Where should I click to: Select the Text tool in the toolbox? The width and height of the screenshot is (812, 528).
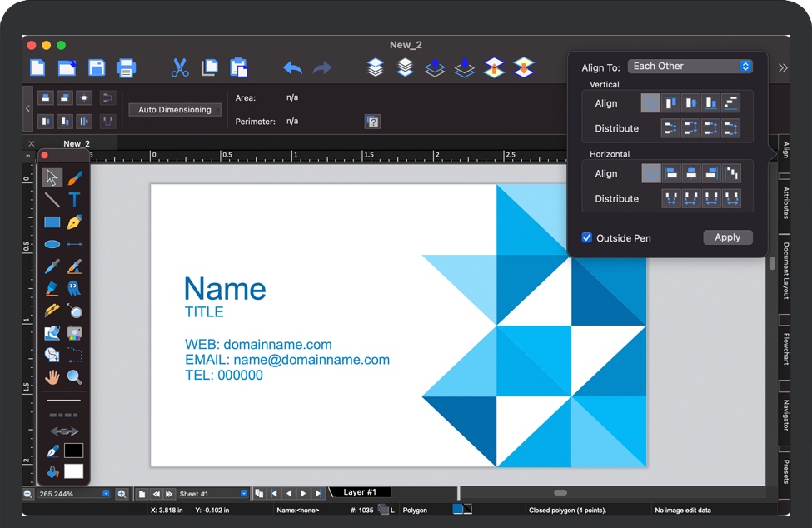click(x=74, y=200)
